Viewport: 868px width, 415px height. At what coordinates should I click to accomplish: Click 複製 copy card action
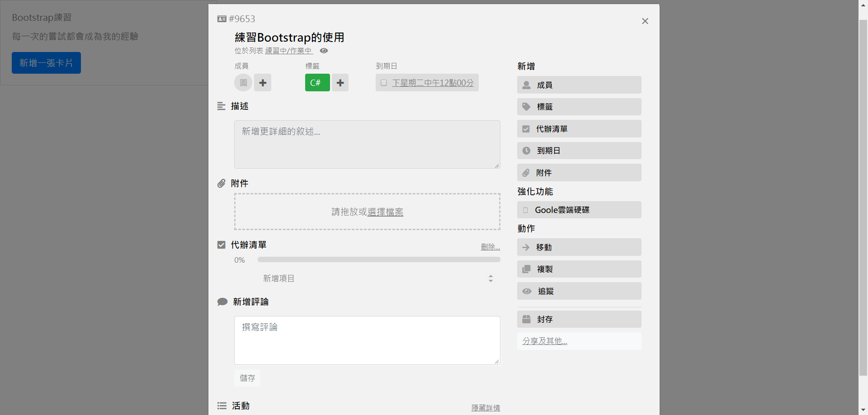579,269
